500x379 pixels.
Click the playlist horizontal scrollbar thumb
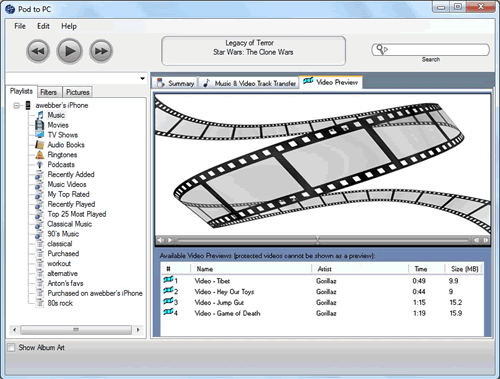pyautogui.click(x=76, y=330)
